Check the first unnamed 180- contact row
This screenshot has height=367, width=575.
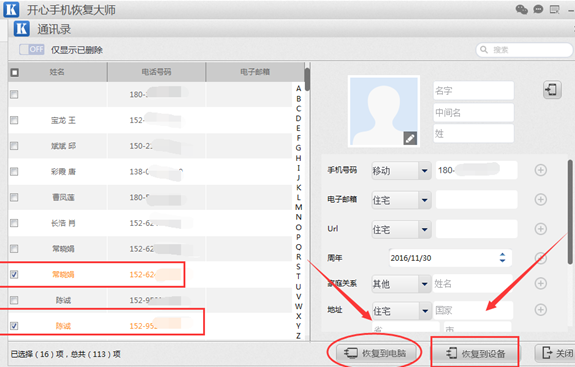[x=14, y=95]
